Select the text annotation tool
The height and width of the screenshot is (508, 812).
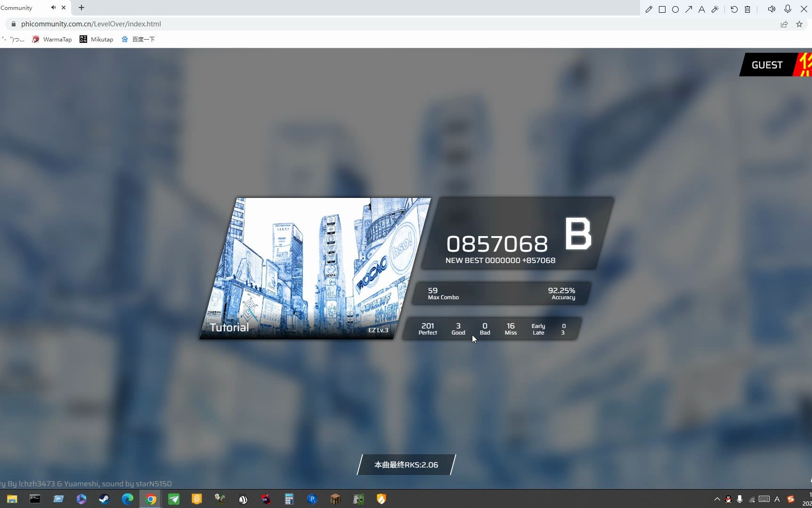pos(702,9)
